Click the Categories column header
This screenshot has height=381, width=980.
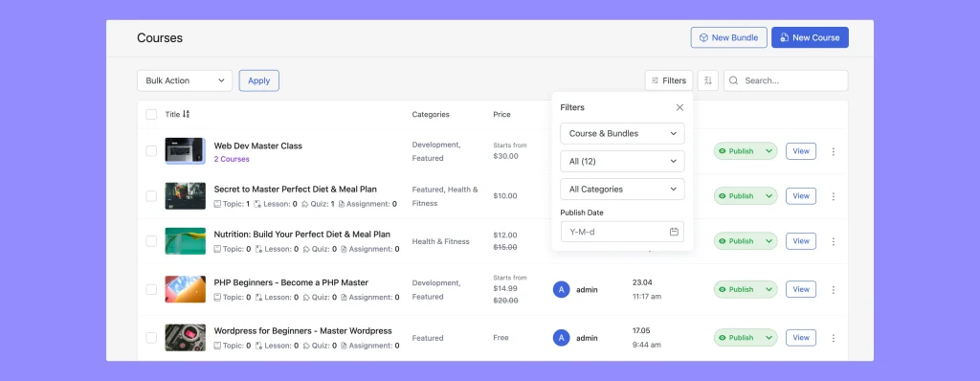[x=431, y=115]
